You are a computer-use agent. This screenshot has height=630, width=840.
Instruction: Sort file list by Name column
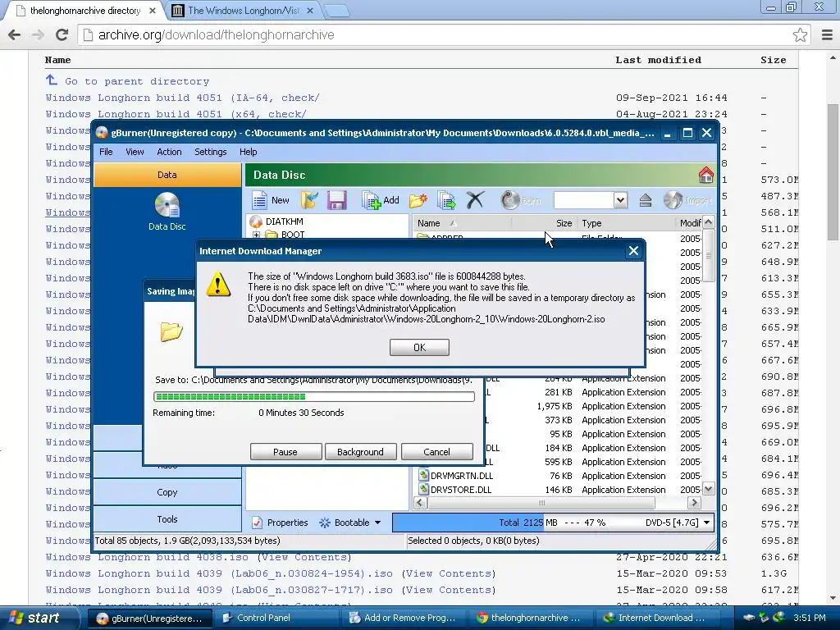(461, 223)
